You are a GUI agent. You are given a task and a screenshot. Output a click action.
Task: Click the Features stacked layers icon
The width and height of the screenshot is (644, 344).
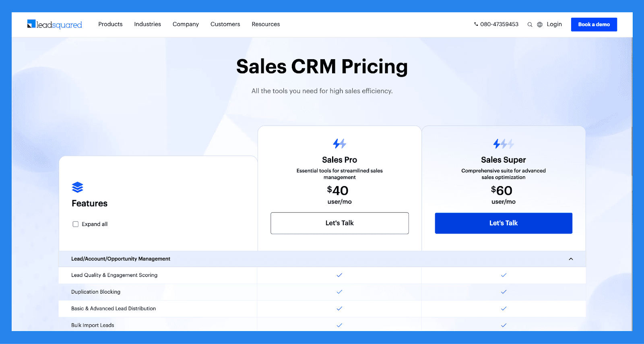click(x=77, y=187)
